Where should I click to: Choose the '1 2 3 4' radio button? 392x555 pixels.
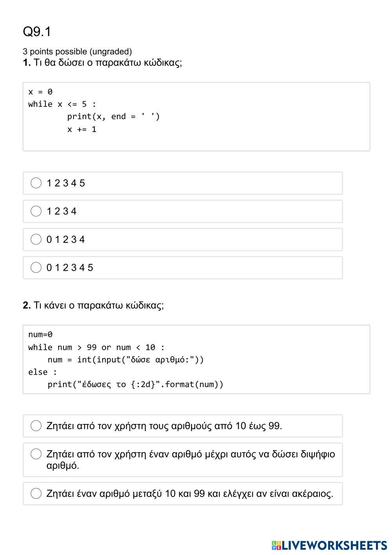36,211
